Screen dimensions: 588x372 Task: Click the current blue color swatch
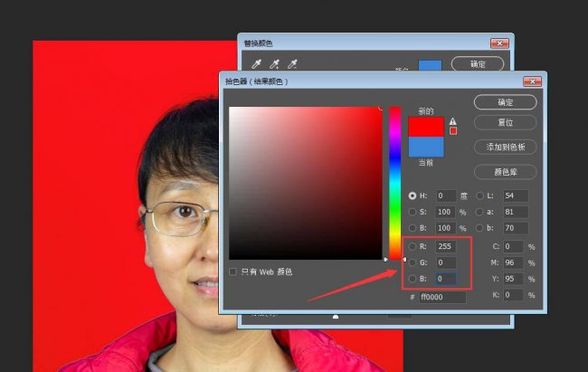[426, 147]
